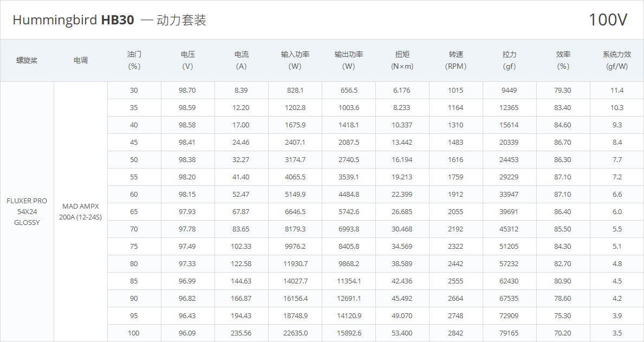This screenshot has width=644, height=342.
Task: Click current value 12.20
Action: pos(241,108)
